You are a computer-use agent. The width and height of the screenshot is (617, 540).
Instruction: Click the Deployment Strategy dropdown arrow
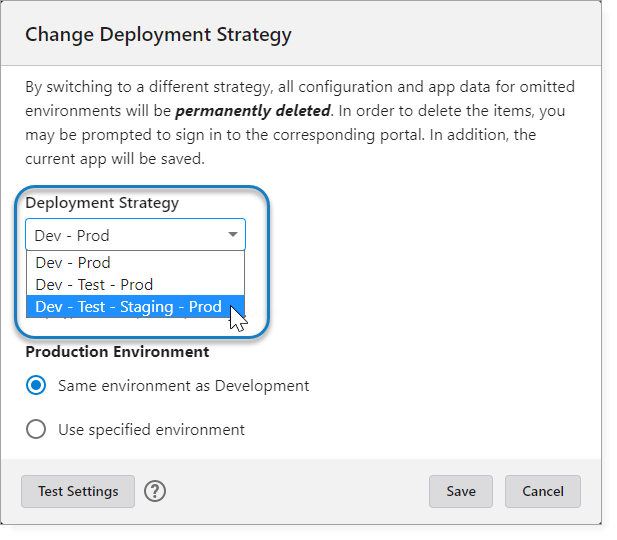[232, 235]
